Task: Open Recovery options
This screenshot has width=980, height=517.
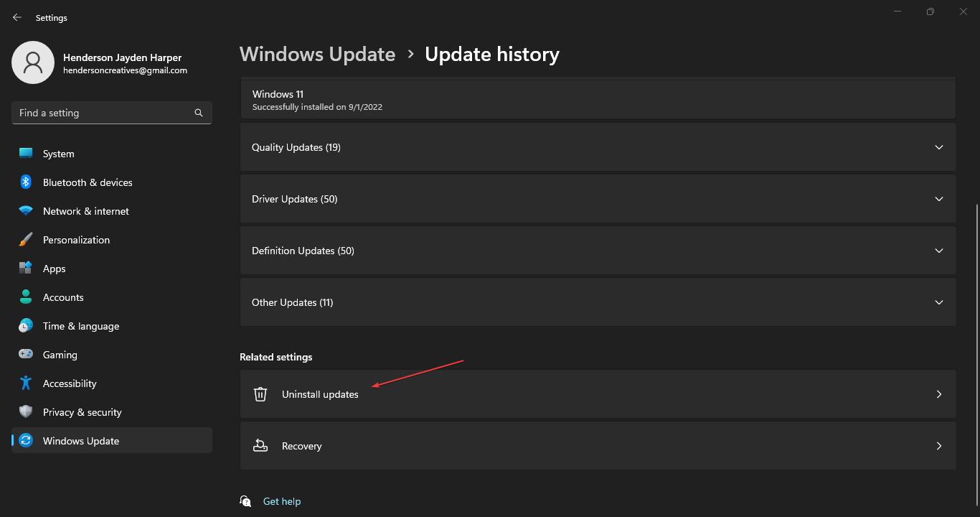Action: pos(598,445)
